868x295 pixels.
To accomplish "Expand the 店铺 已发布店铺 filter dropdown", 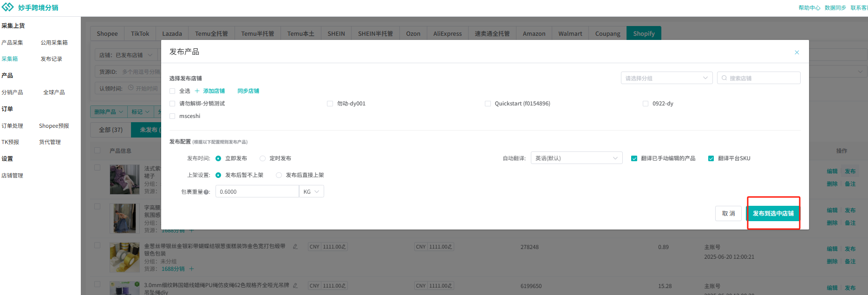I will [x=126, y=55].
